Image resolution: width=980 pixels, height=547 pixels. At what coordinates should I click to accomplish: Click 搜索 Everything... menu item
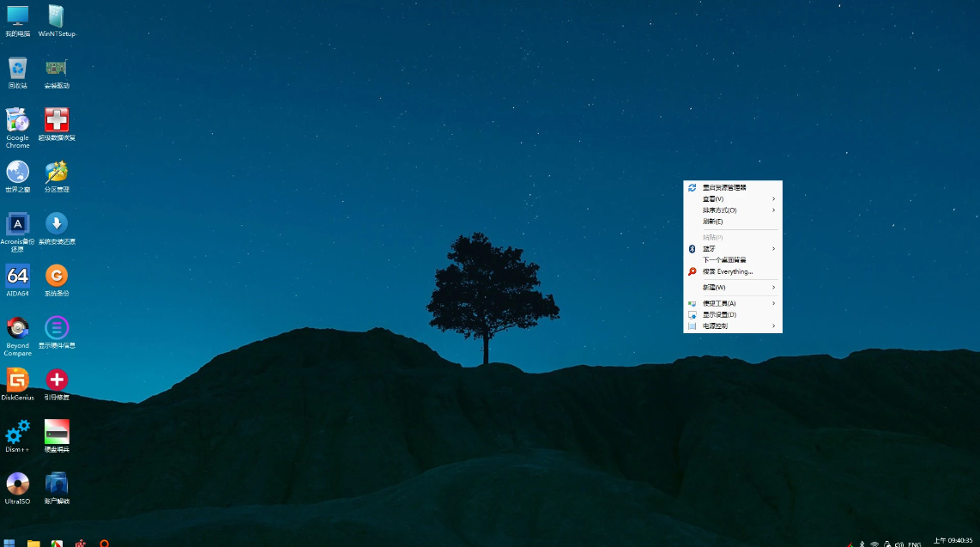[x=728, y=271]
